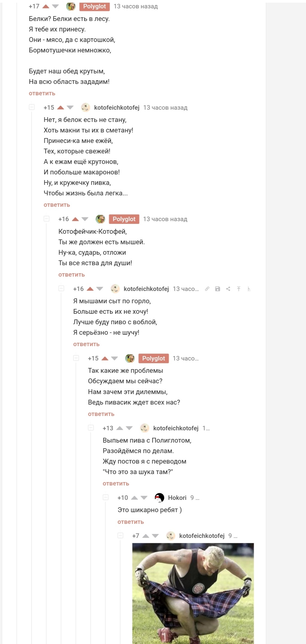306x644 pixels.
Task: Downvote the +7 kotofeichkotofej image comment
Action: [155, 536]
